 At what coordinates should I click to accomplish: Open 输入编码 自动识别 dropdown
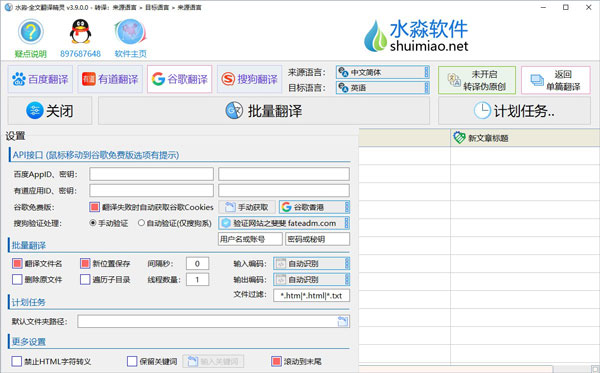pyautogui.click(x=311, y=263)
